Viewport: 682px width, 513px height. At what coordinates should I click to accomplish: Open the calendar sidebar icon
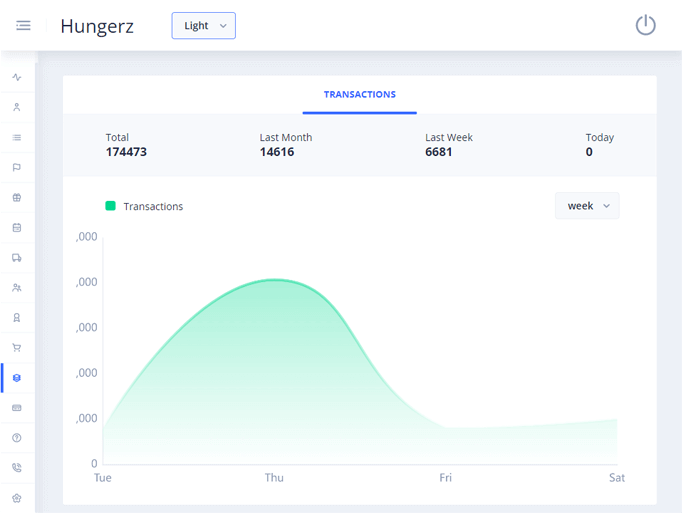pyautogui.click(x=17, y=227)
